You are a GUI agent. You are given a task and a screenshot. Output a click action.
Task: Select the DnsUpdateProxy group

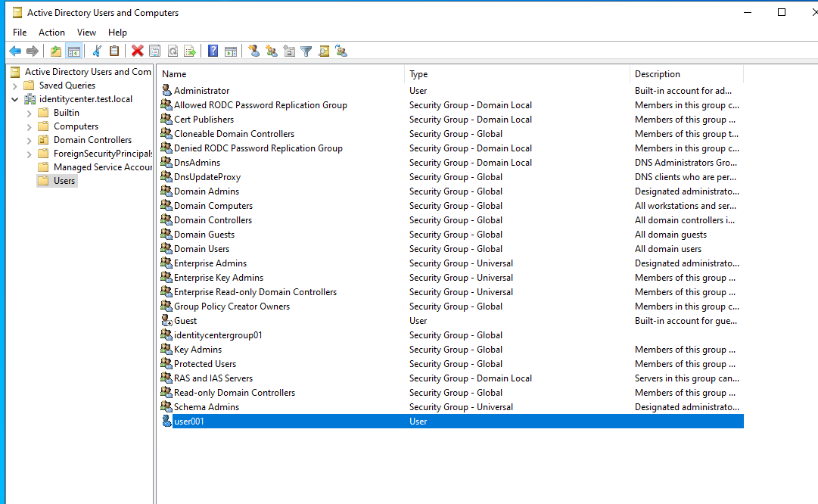(207, 177)
